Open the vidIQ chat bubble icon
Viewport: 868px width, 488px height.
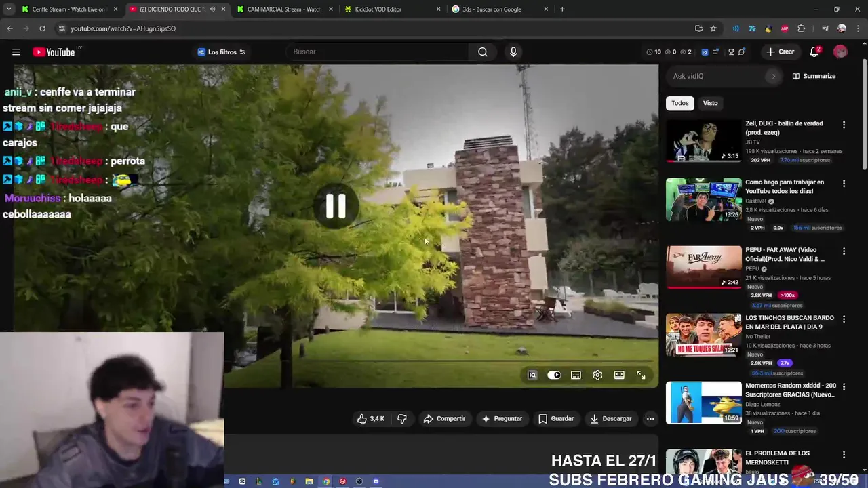(x=742, y=52)
